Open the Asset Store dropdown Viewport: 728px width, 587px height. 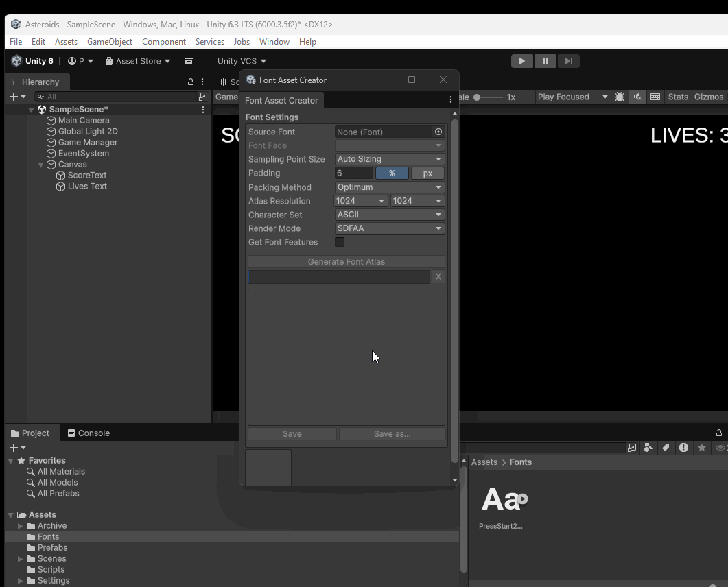(x=138, y=61)
